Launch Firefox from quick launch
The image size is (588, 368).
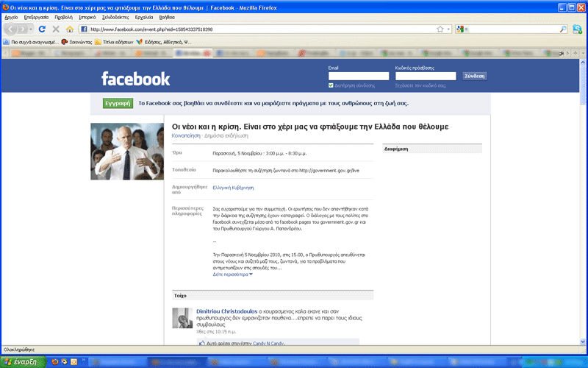coord(55,362)
